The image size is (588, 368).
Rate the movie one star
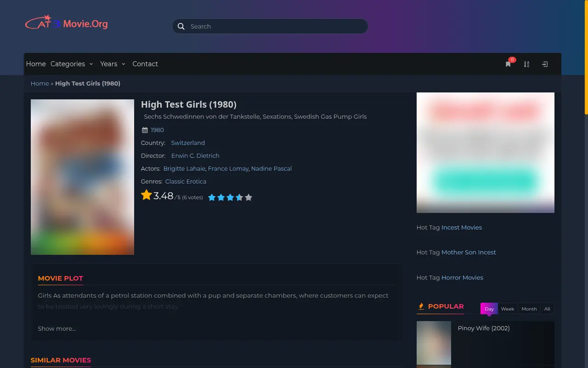click(x=212, y=197)
